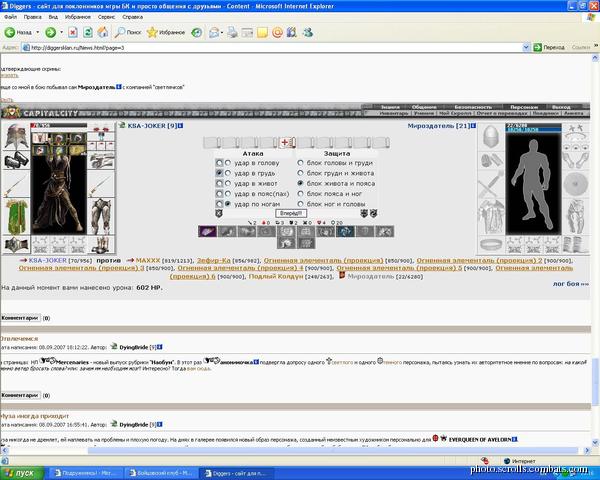
Task: Click Мироздатель's round shield slot
Action: tap(575, 184)
